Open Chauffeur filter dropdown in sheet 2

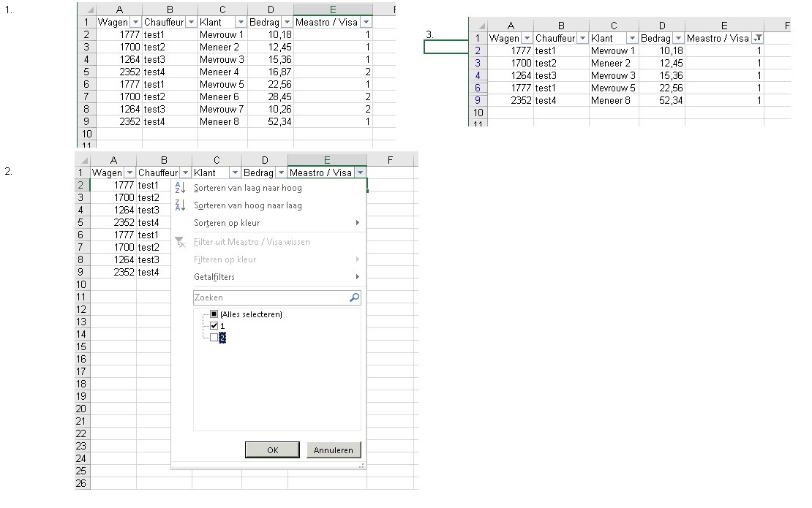pos(185,173)
